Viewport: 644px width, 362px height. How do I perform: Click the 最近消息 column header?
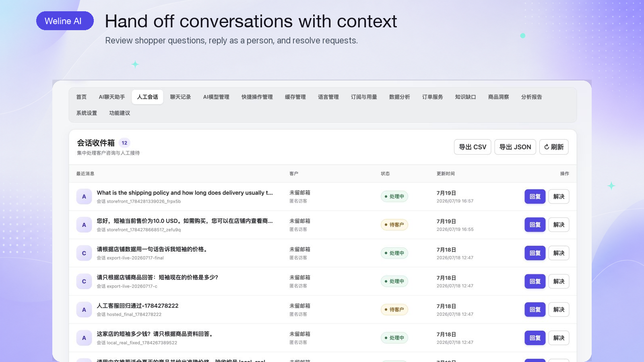85,174
